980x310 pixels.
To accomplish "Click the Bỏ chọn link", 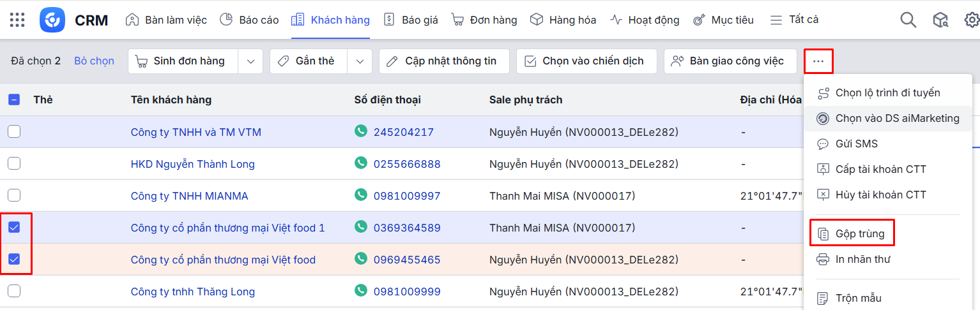I will (94, 61).
